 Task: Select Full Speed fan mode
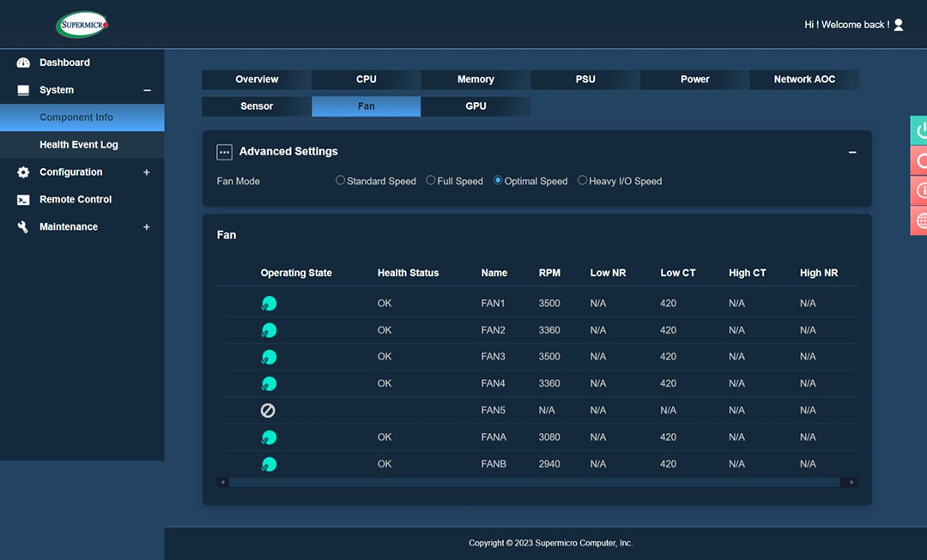pos(430,180)
